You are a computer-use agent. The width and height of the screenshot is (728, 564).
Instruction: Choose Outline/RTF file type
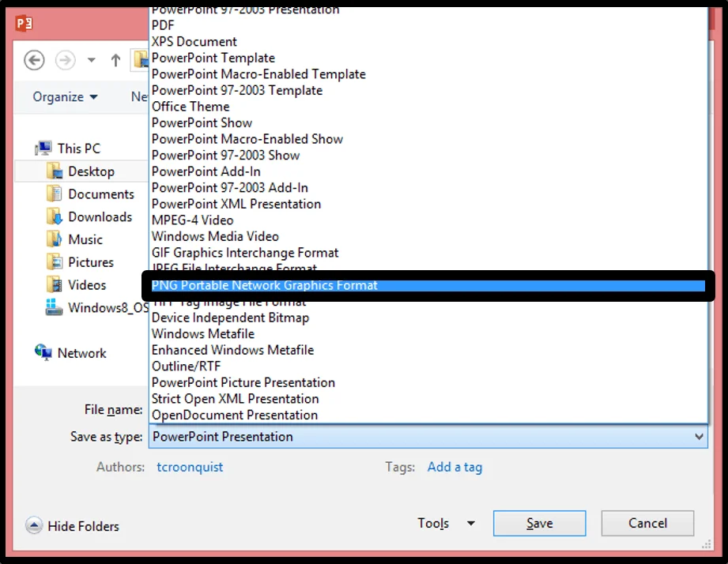click(428, 367)
